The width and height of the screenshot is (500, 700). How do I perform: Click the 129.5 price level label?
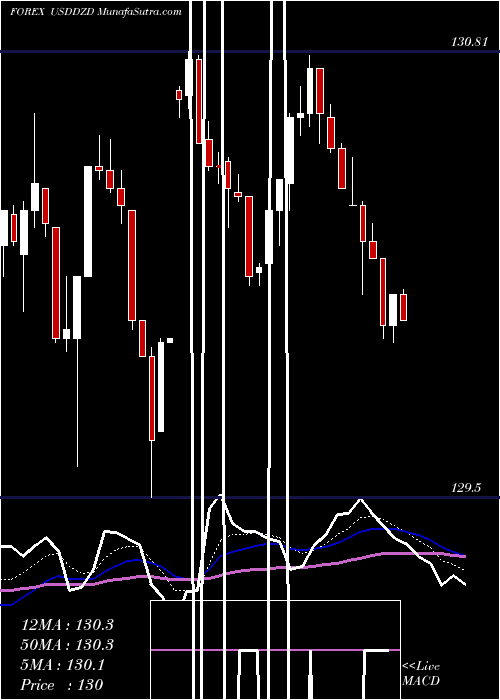click(x=466, y=488)
